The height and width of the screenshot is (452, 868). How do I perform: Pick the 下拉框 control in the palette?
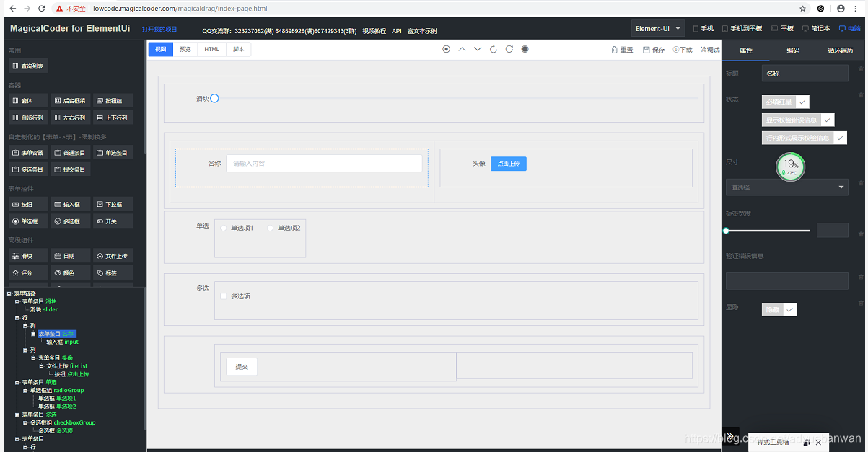(x=113, y=204)
